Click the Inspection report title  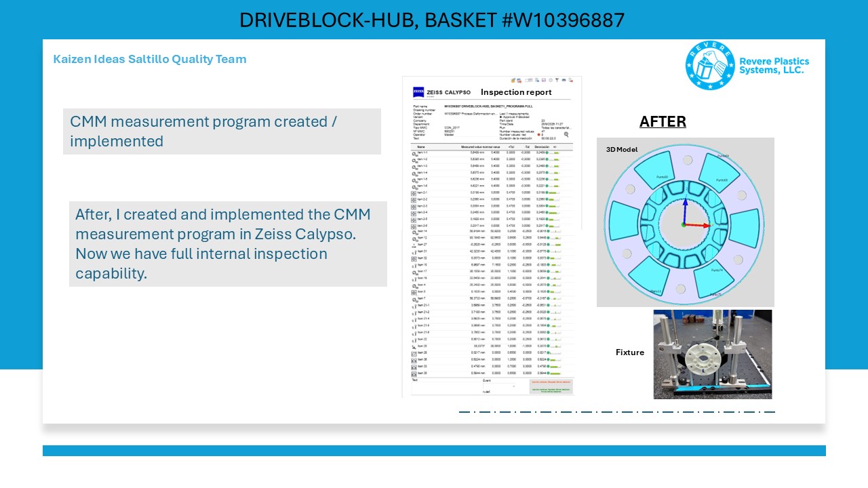516,92
